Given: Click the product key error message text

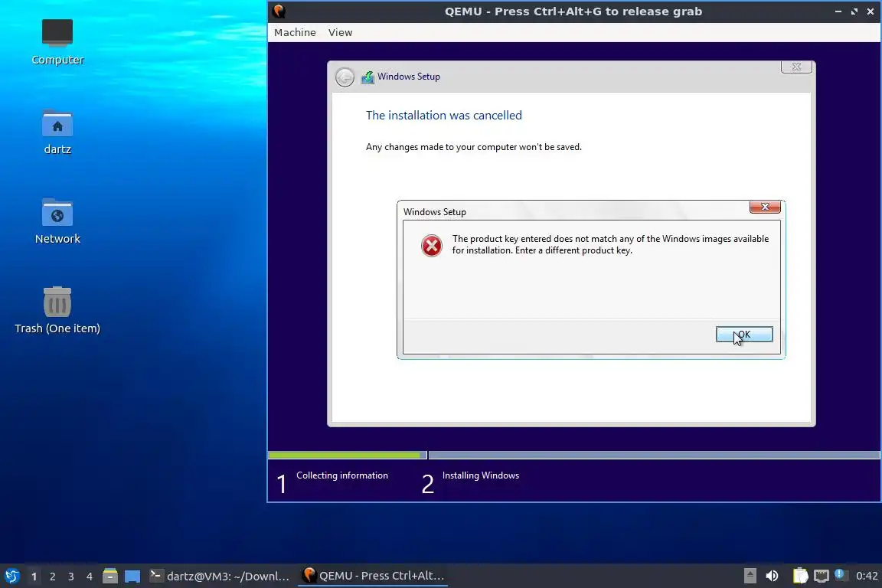Looking at the screenshot, I should (x=610, y=244).
